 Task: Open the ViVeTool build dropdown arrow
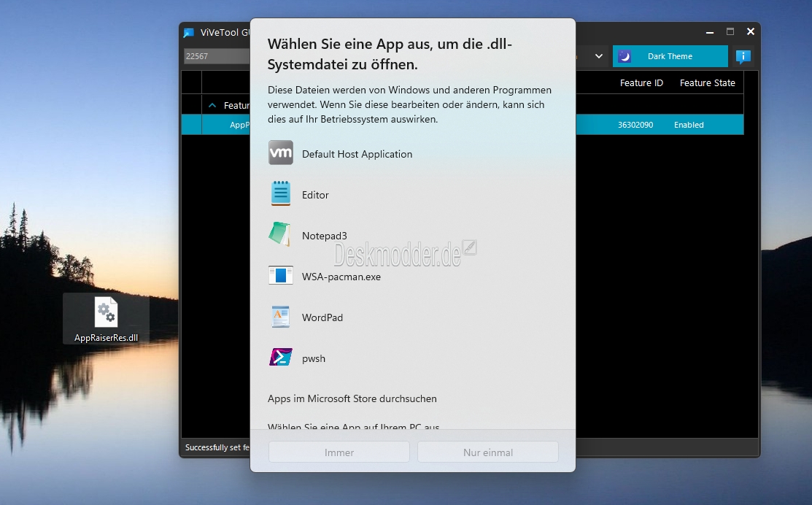click(x=599, y=56)
